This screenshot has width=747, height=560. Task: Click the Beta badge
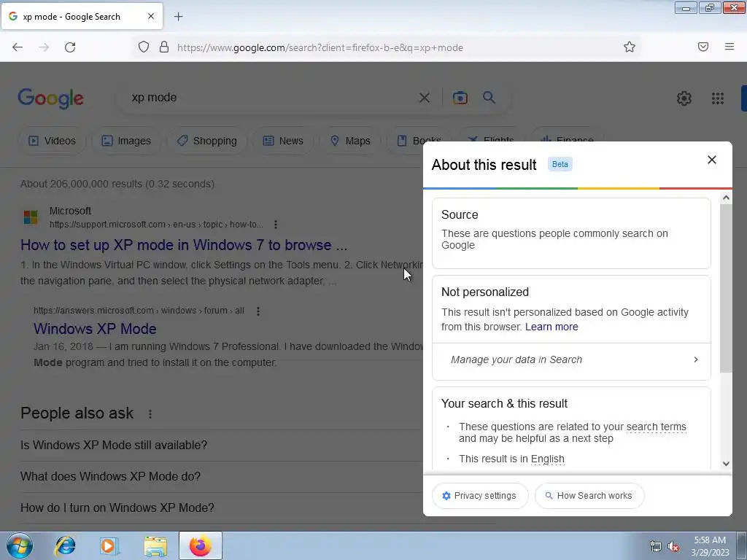560,164
